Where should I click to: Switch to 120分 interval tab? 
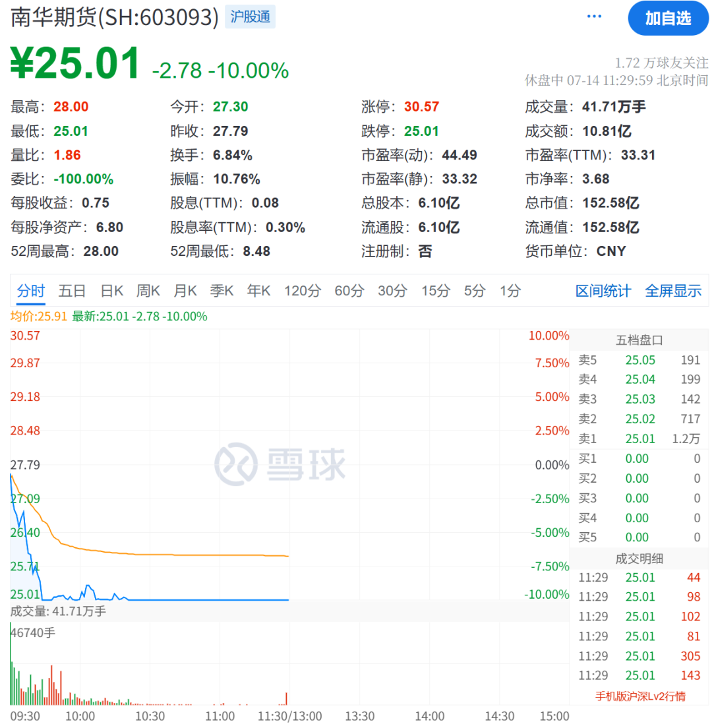pos(303,291)
